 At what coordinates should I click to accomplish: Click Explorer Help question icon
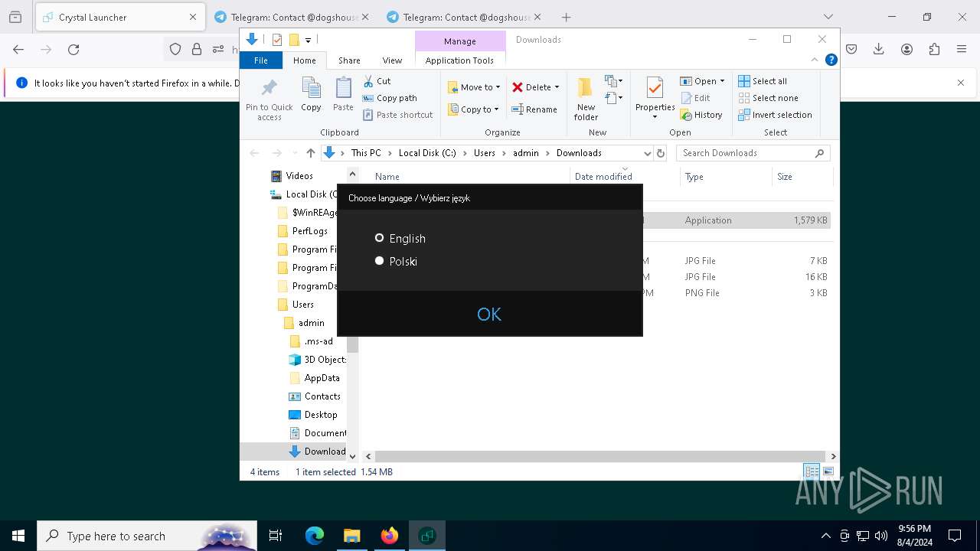(x=831, y=60)
